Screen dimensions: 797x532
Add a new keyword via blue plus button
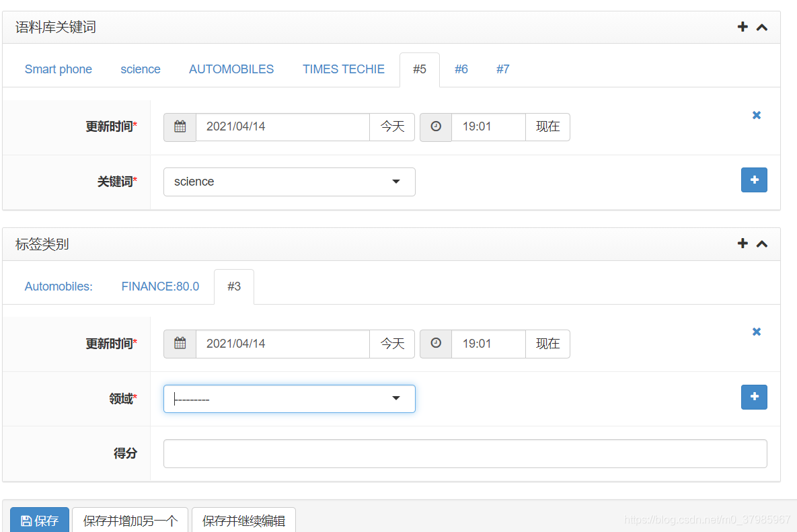pyautogui.click(x=755, y=180)
